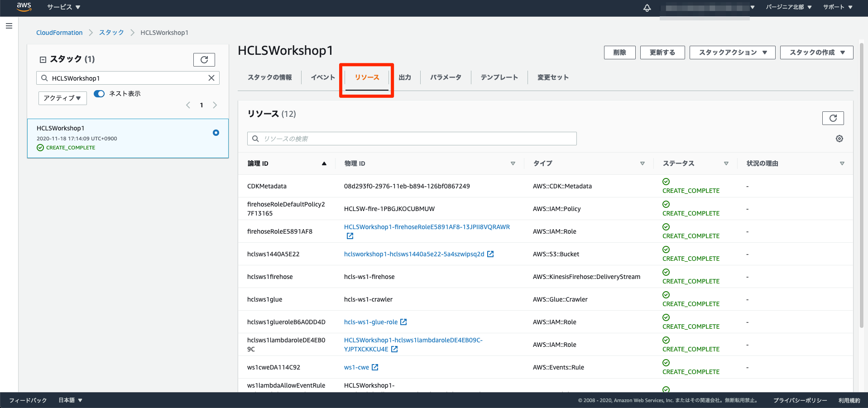Open Stacks breadcrumb link

(111, 33)
